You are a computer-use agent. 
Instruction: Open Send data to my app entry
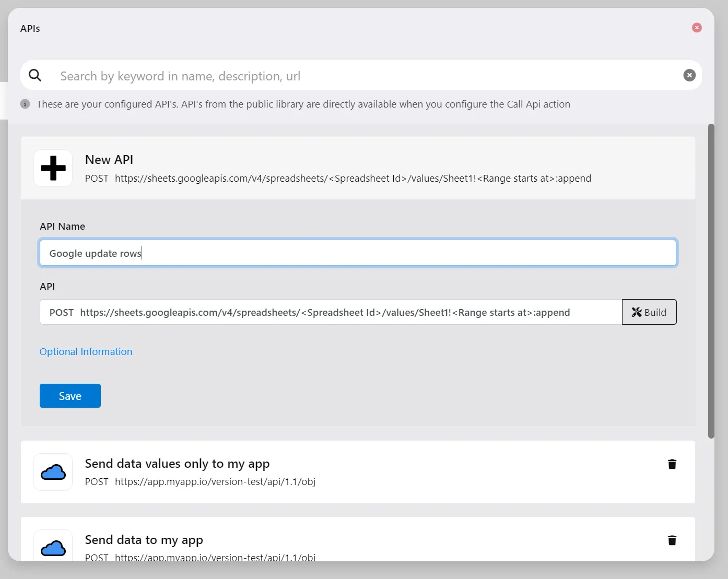(358, 539)
